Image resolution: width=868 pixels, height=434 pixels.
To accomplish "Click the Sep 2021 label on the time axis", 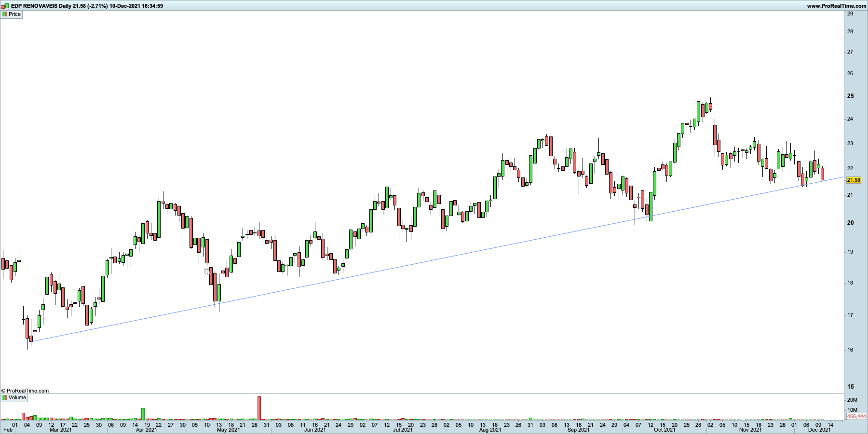I will coord(578,430).
